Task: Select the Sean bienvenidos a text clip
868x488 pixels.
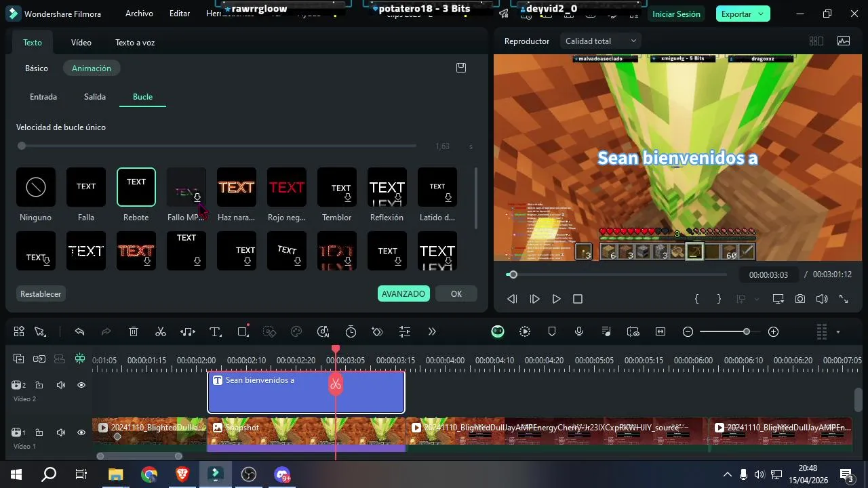Action: tap(306, 392)
